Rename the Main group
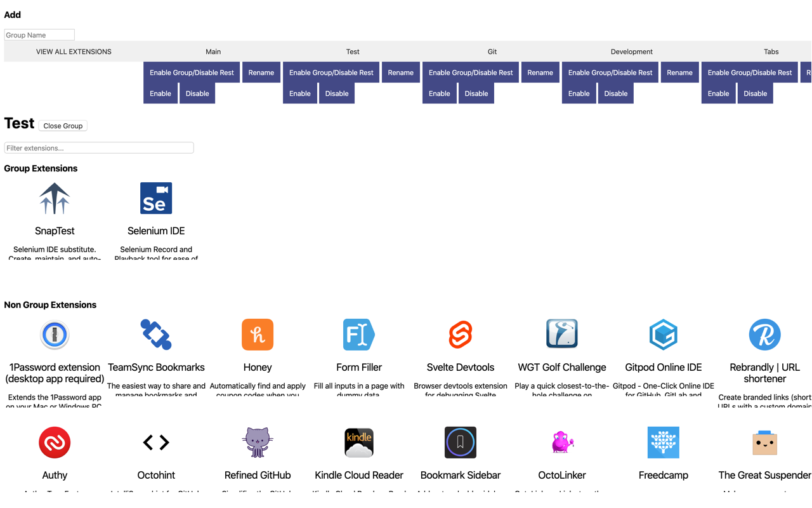Screen dimensions: 812x508 (x=261, y=72)
